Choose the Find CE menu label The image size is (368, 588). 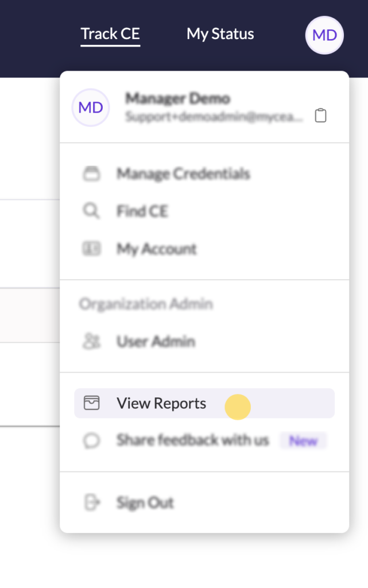click(x=142, y=211)
